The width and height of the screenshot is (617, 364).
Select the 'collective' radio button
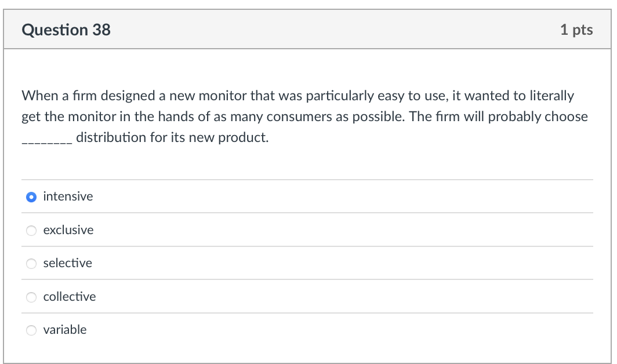point(32,297)
